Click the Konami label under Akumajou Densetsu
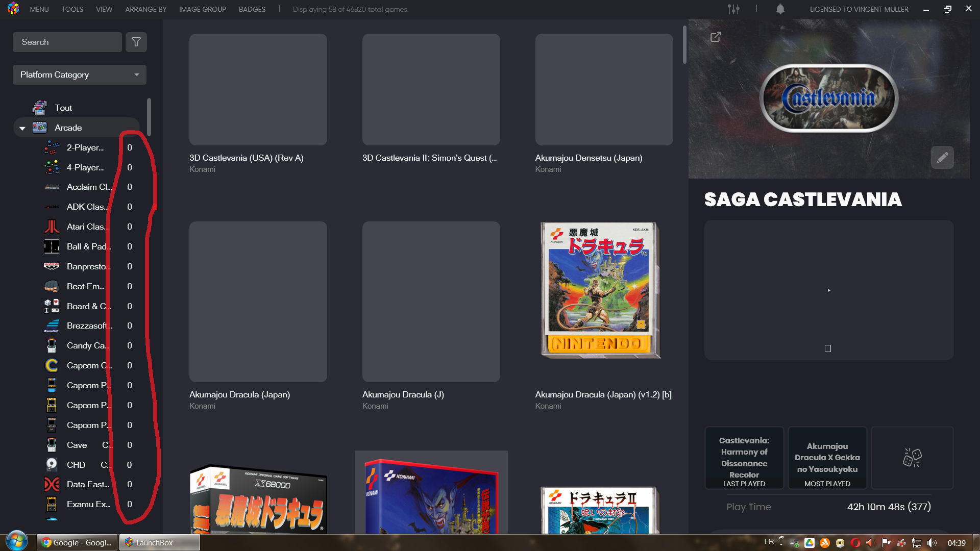980x551 pixels. click(x=548, y=169)
